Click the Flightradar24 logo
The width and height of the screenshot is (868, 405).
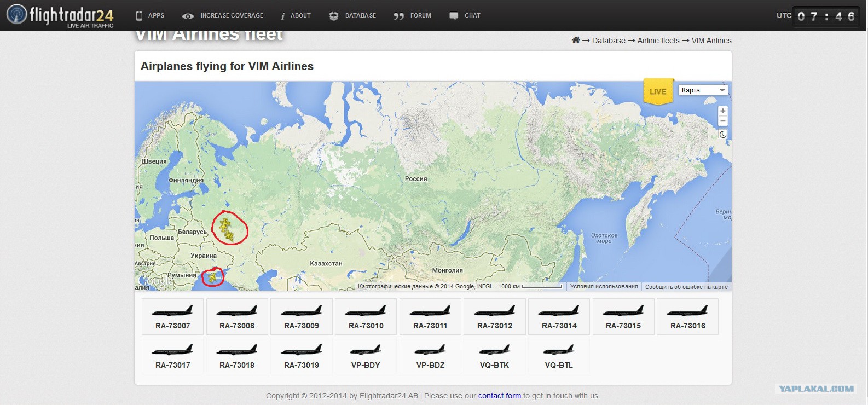coord(60,15)
